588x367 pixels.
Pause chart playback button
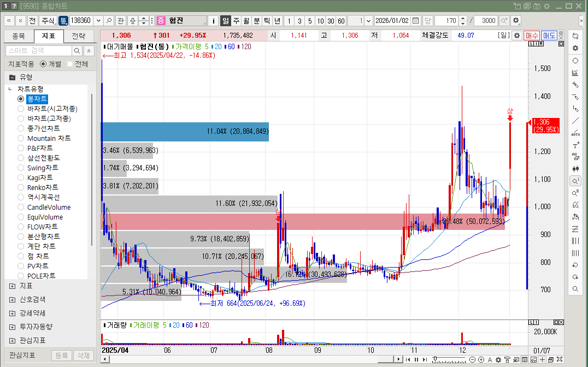416,359
